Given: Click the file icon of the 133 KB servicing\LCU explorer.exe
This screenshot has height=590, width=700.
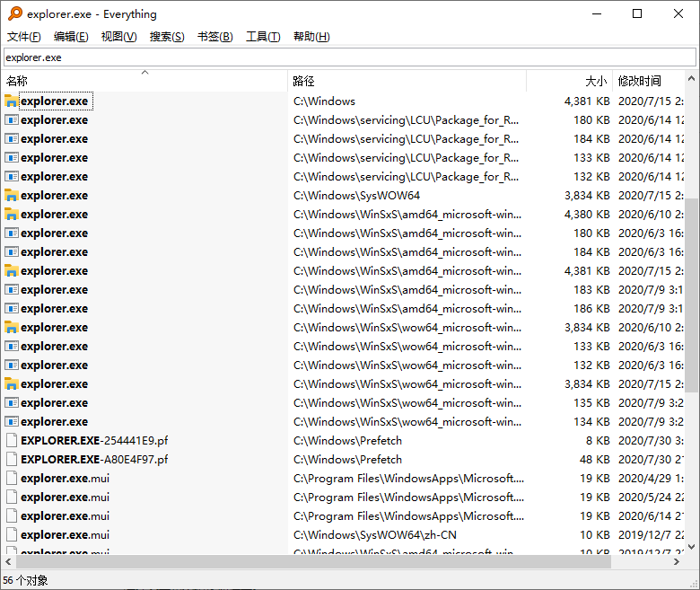Looking at the screenshot, I should pos(11,158).
